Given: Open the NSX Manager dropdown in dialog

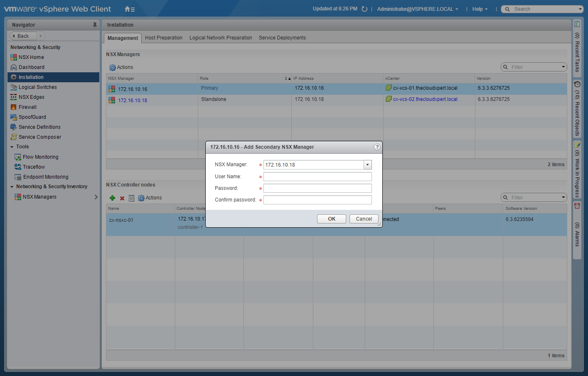Looking at the screenshot, I should pos(367,165).
